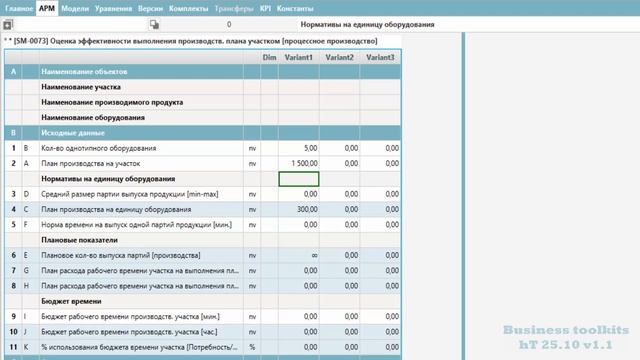This screenshot has height=360, width=640.
Task: Click the % unit cell in row 11
Action: coord(252,347)
